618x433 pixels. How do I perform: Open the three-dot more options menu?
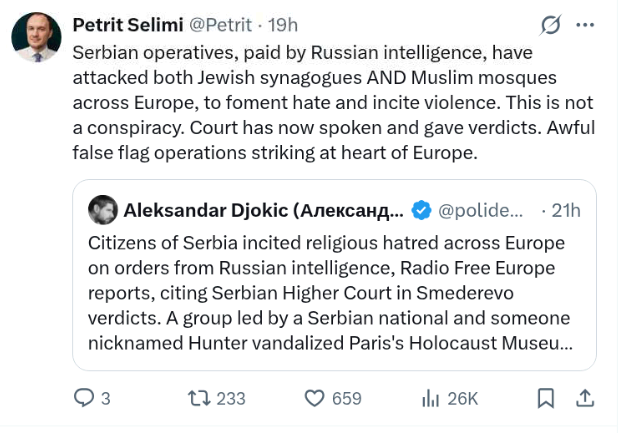tap(587, 24)
